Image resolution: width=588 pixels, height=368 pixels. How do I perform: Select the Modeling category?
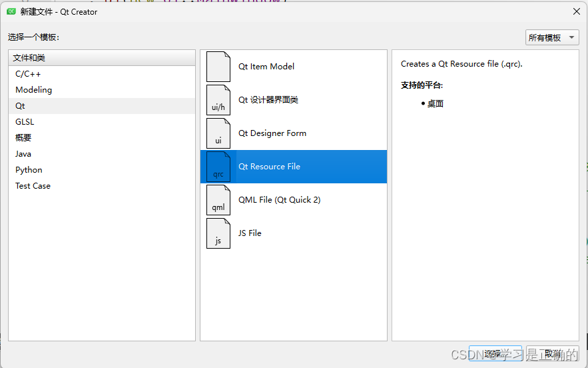click(102, 90)
